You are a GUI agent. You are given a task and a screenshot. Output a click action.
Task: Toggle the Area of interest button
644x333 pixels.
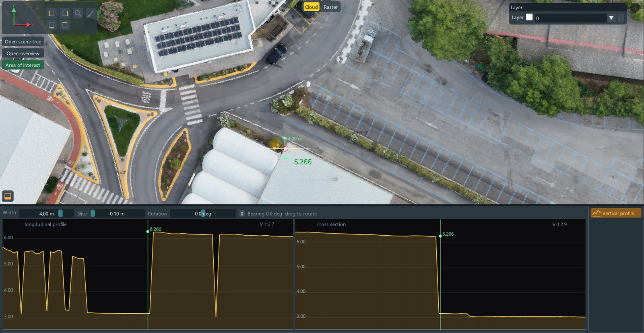coord(23,65)
